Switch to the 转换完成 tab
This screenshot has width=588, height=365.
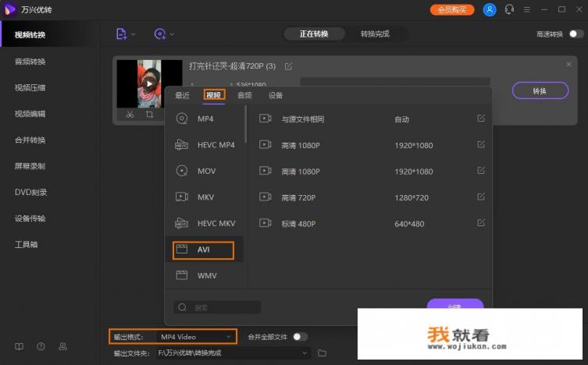375,34
